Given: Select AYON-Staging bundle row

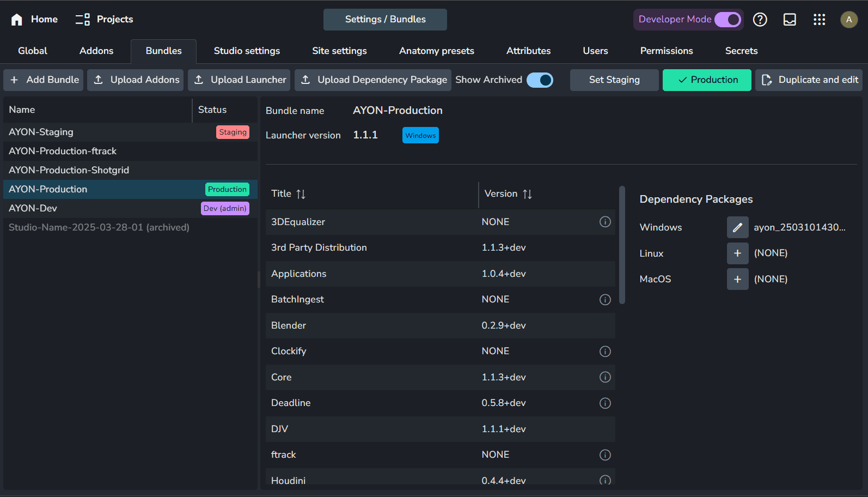Looking at the screenshot, I should (x=130, y=132).
